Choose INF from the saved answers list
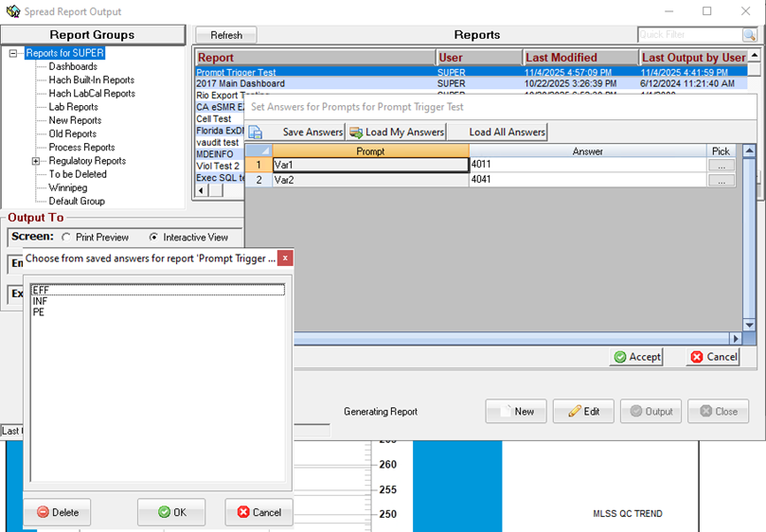The image size is (766, 532). click(40, 301)
